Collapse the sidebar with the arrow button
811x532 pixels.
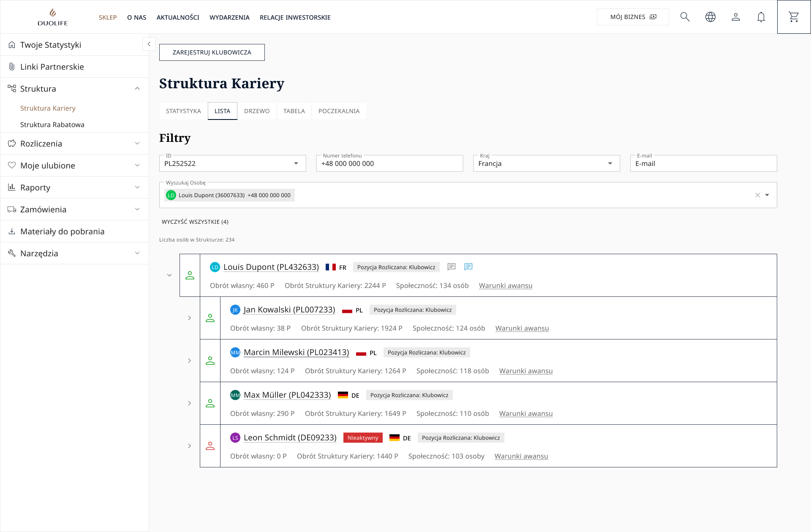(x=149, y=44)
